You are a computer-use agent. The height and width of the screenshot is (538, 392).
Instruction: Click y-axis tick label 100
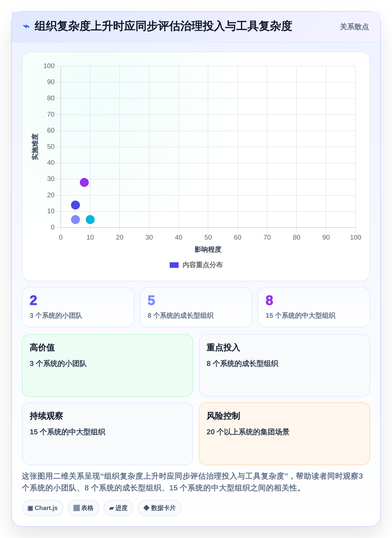click(x=49, y=66)
